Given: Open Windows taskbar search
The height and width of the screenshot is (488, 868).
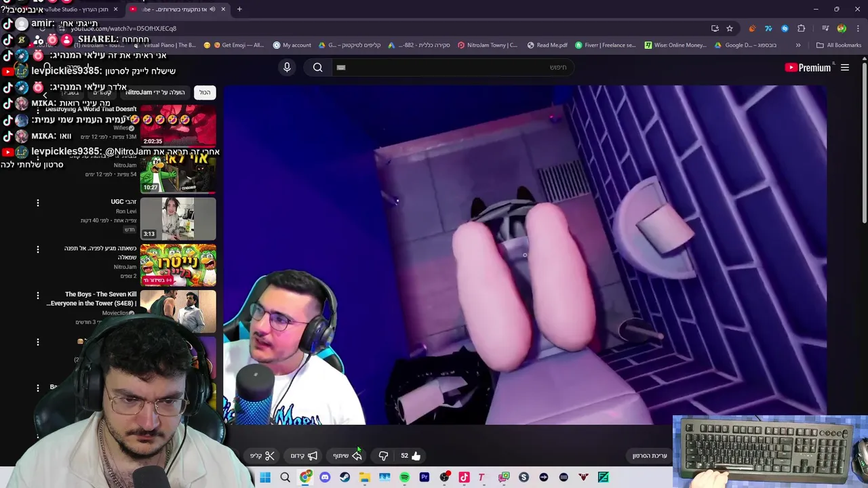Looking at the screenshot, I should click(285, 477).
